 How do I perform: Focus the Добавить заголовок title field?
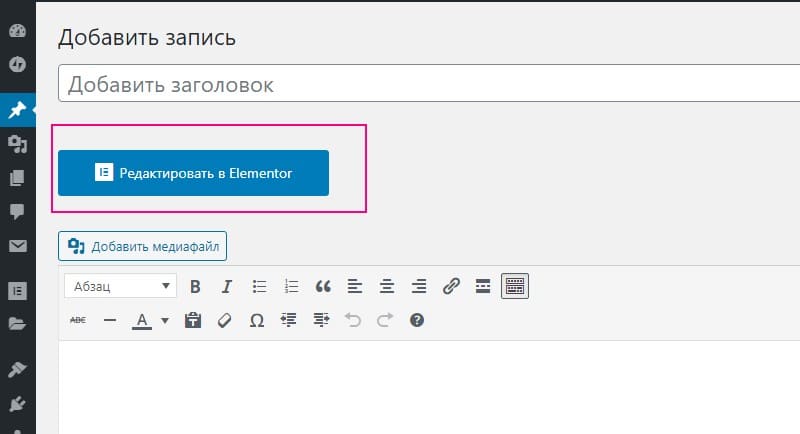click(x=429, y=84)
